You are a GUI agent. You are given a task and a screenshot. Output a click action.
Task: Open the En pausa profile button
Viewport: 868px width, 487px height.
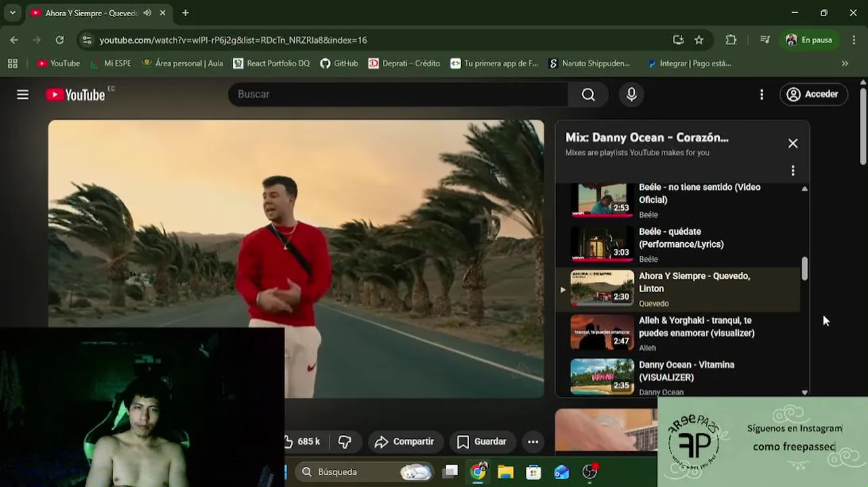pos(809,40)
